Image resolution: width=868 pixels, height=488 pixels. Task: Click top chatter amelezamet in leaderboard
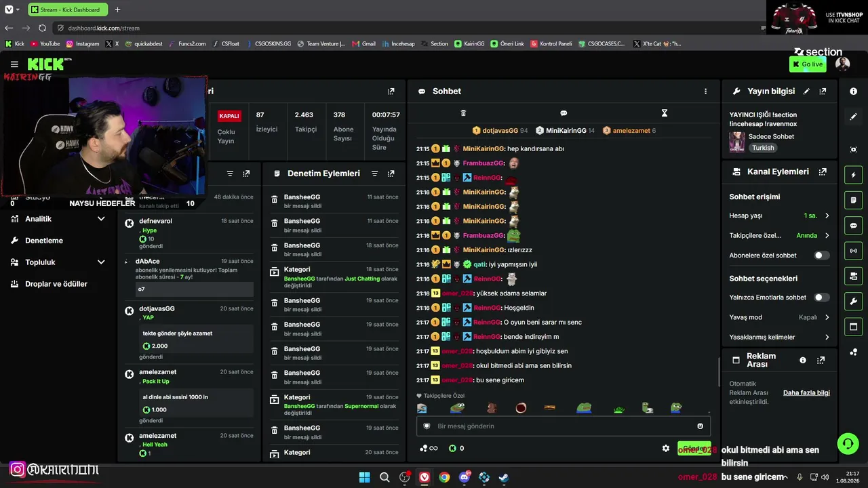point(629,130)
